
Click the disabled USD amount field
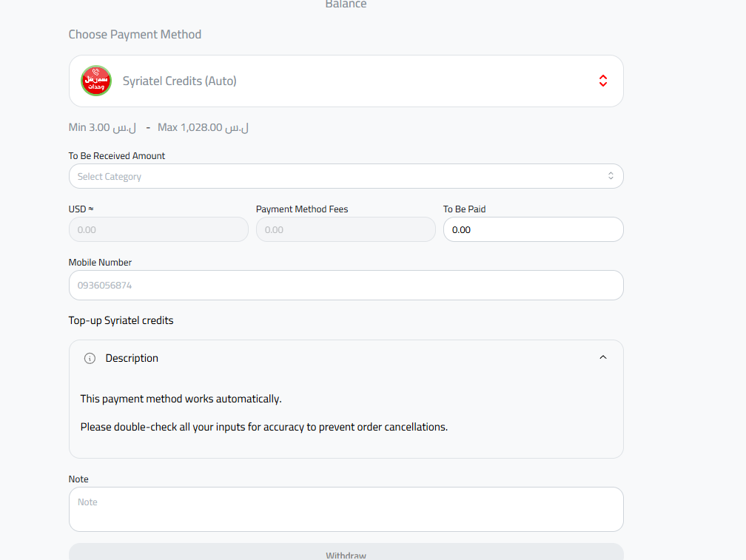click(x=158, y=229)
